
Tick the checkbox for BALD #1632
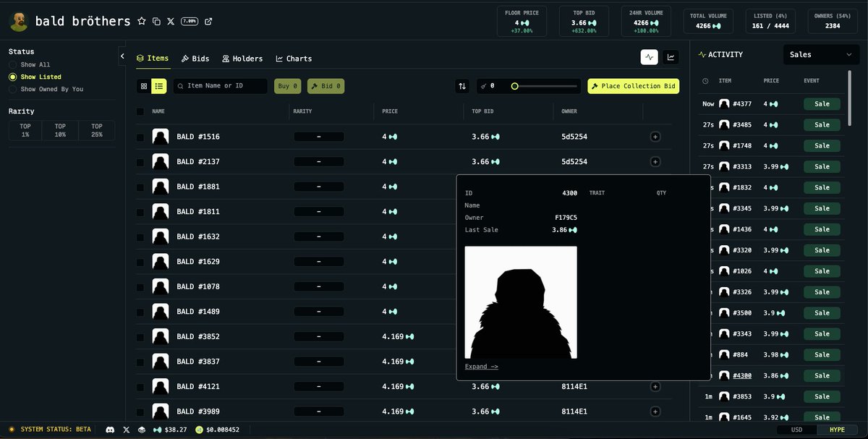coord(140,236)
